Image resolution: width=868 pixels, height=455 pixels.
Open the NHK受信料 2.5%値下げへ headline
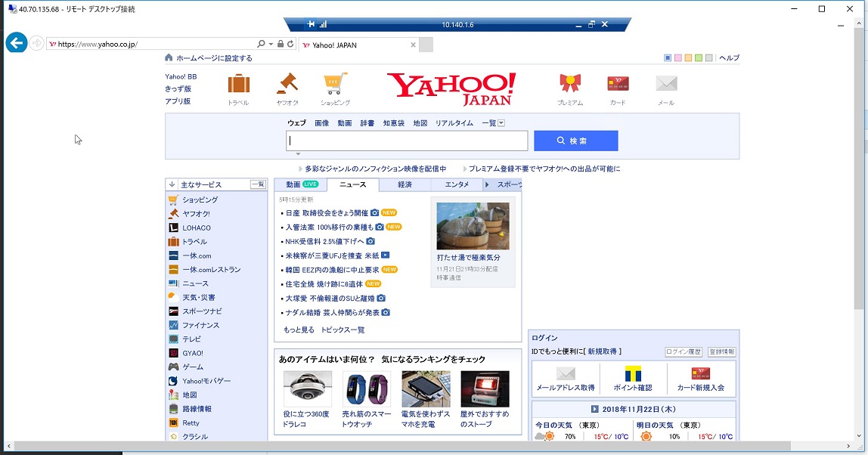[x=324, y=241]
